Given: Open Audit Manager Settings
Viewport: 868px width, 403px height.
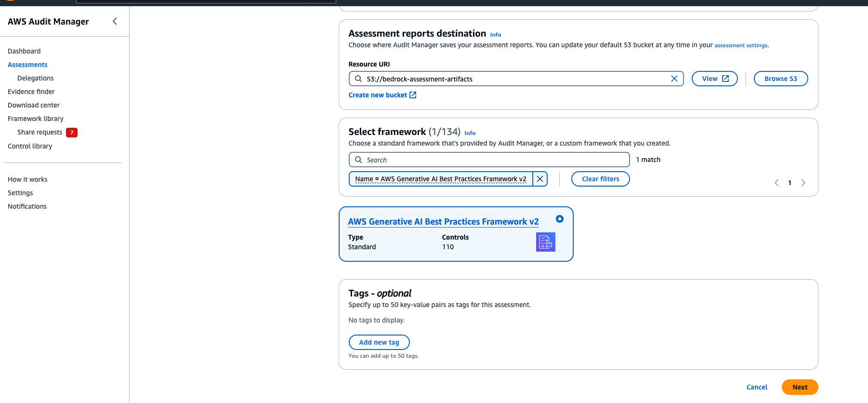Looking at the screenshot, I should point(20,193).
